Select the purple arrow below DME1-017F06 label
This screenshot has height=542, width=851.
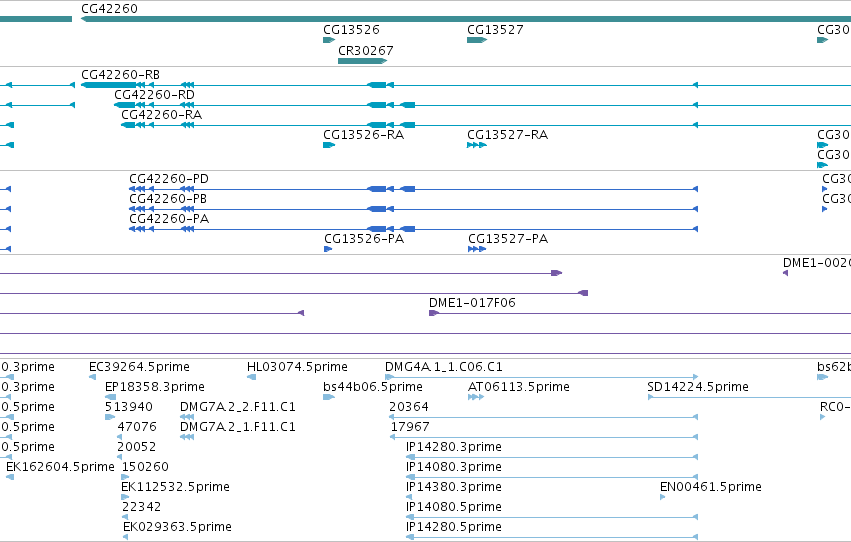click(x=434, y=313)
